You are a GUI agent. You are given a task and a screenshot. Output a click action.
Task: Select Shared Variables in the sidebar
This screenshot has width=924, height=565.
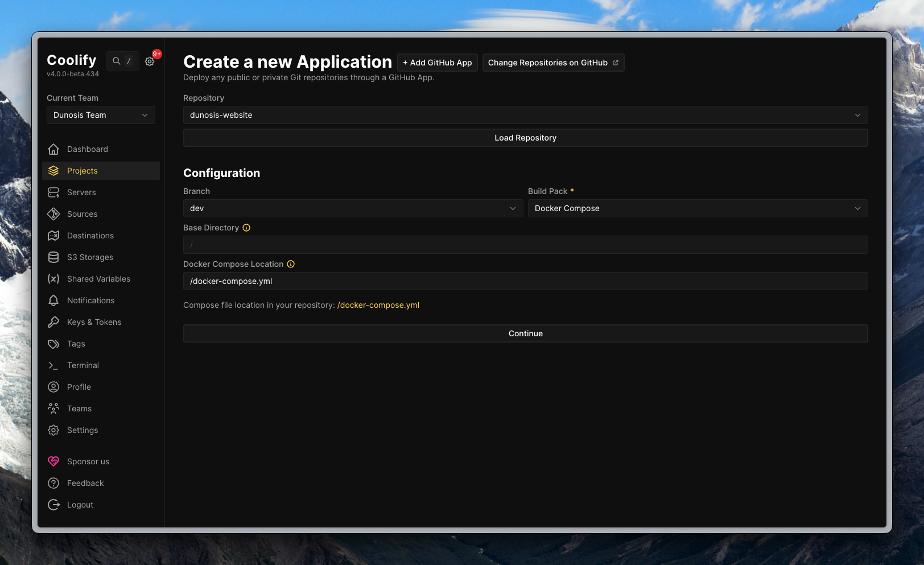[98, 279]
